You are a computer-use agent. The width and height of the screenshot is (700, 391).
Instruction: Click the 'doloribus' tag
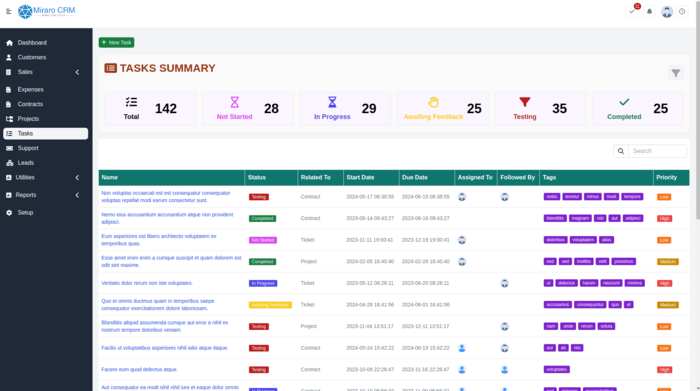(555, 240)
